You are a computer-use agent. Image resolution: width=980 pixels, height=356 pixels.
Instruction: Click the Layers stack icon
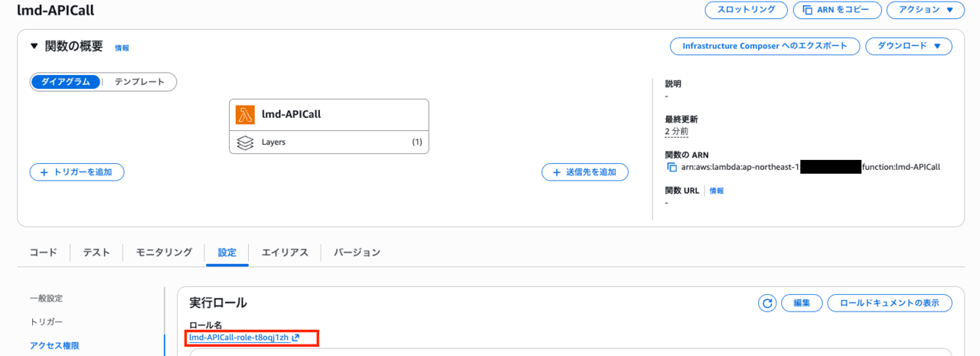pos(245,142)
